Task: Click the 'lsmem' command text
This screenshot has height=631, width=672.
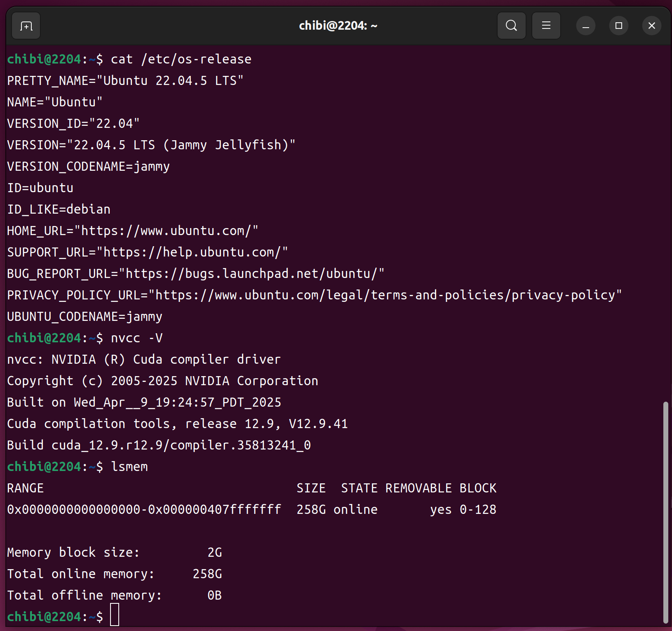Action: point(129,467)
